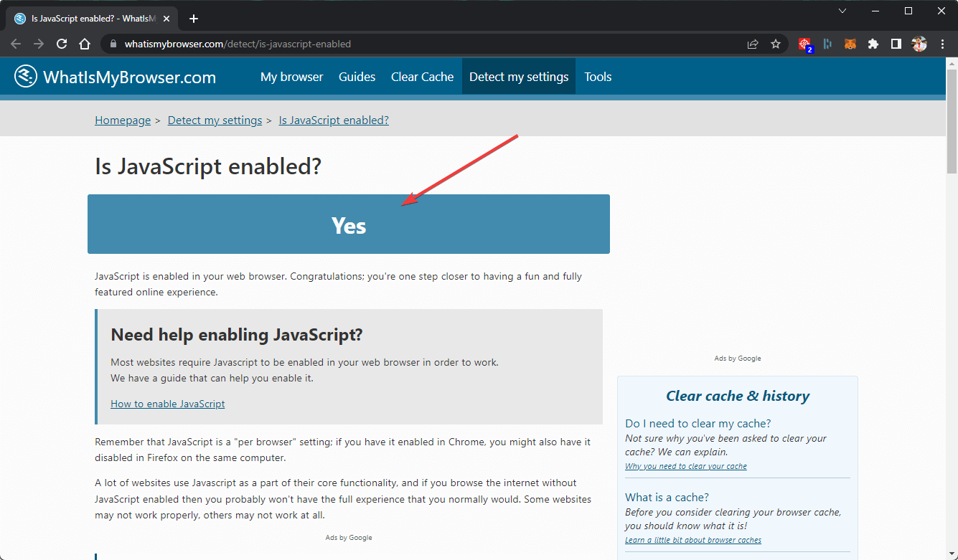Go to Homepage breadcrumb link
The height and width of the screenshot is (560, 958).
(x=123, y=120)
